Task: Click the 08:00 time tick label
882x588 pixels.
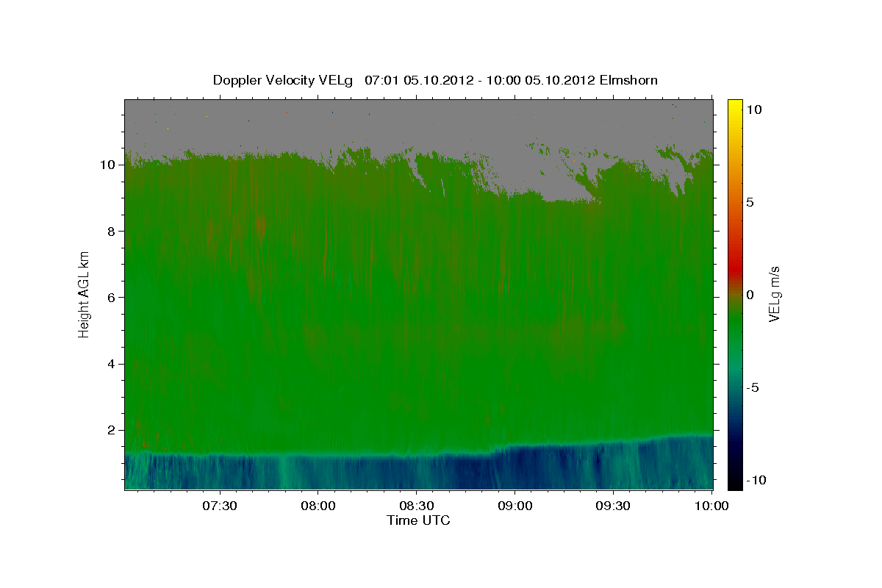Action: 318,506
